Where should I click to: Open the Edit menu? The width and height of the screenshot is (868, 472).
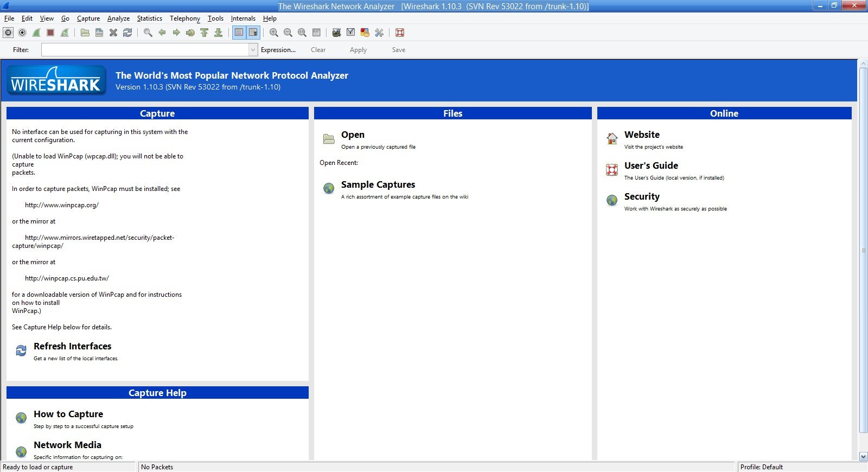(27, 18)
